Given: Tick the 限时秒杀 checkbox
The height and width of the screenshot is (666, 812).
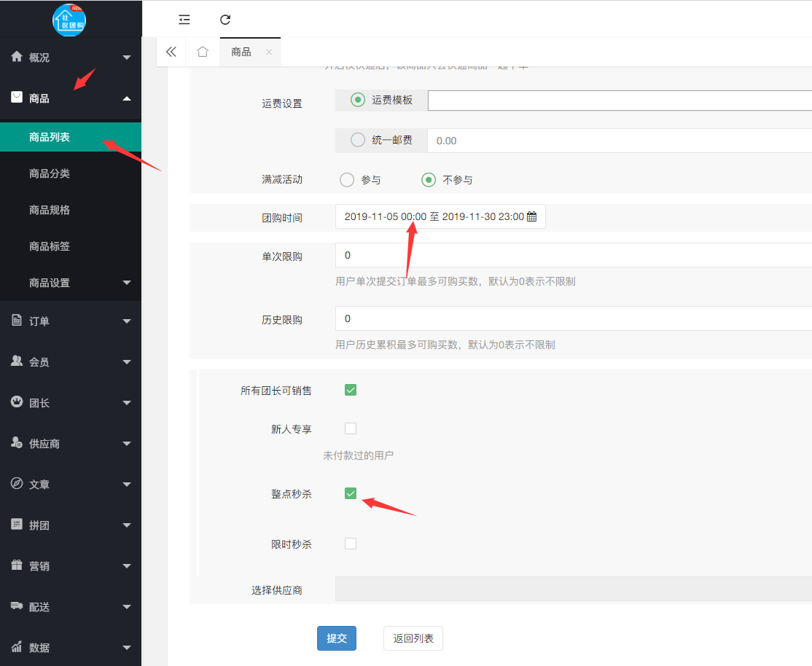Looking at the screenshot, I should coord(351,544).
